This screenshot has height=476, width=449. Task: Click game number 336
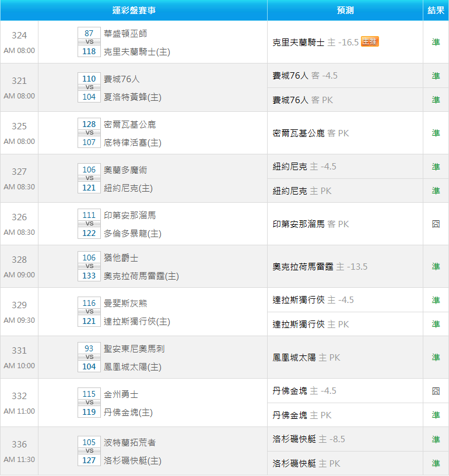point(19,445)
